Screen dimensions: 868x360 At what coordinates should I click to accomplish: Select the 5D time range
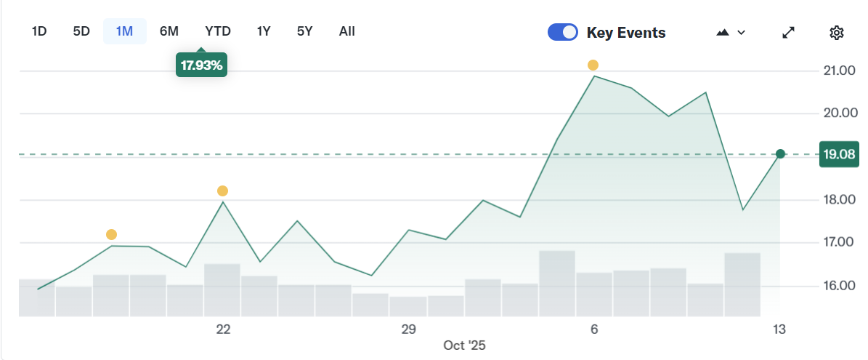pos(81,31)
